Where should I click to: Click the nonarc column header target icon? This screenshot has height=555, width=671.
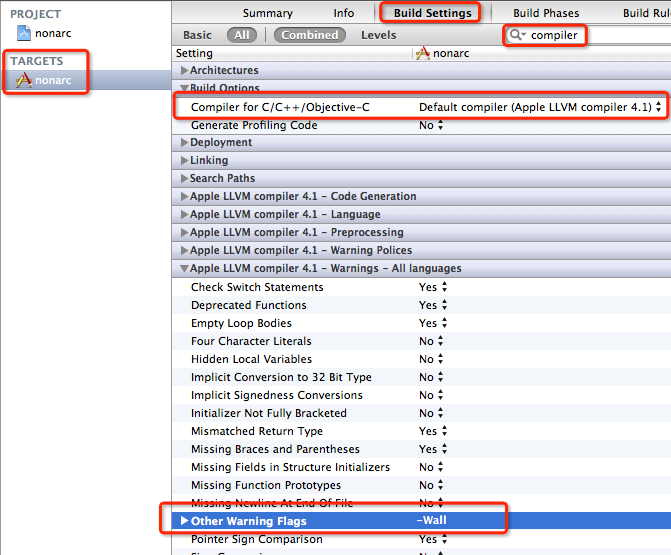tap(422, 53)
